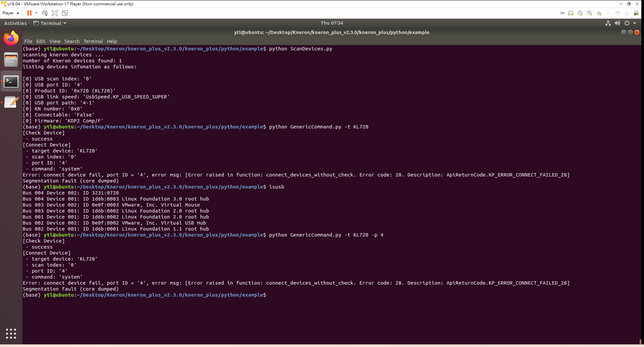Click the 'UsbSpeed.KP_USB_SPEED_SUPER' link speed line
Viewport: 644px width, 347px height.
(x=96, y=97)
